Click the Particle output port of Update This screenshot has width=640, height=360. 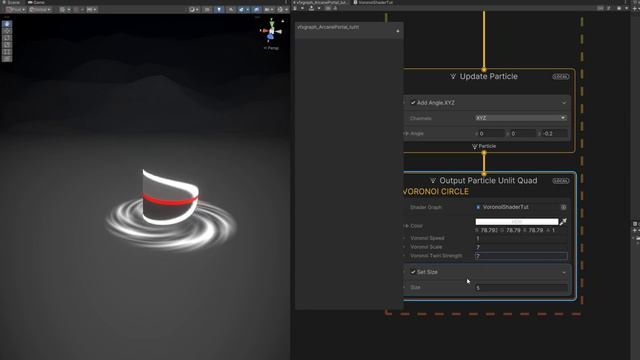point(484,152)
